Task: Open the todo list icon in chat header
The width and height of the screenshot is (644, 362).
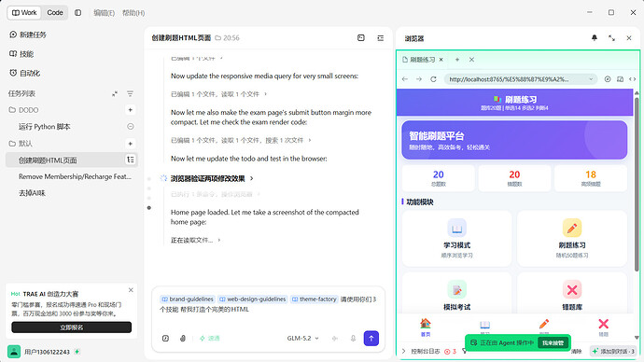Action: [380, 37]
